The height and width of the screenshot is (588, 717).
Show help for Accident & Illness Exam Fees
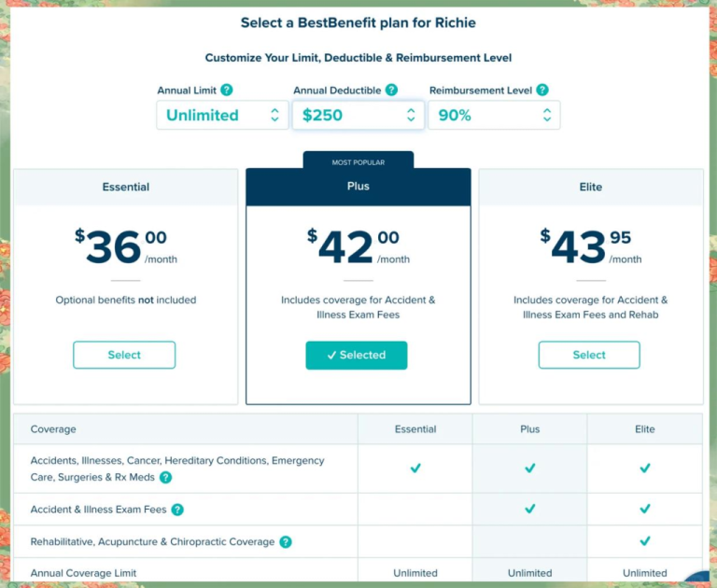[x=177, y=510]
